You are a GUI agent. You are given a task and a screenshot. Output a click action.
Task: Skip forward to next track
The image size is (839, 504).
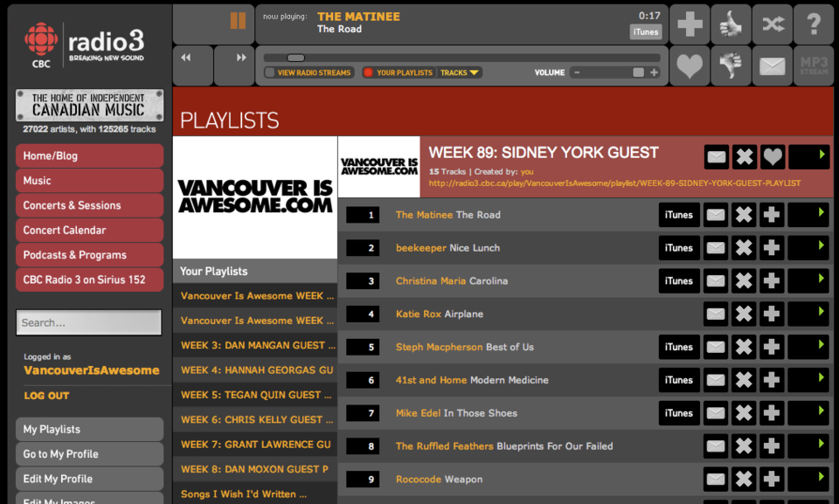[241, 58]
